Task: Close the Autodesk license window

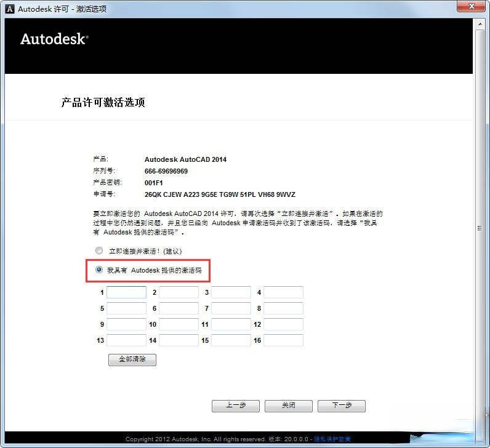Action: pos(472,6)
